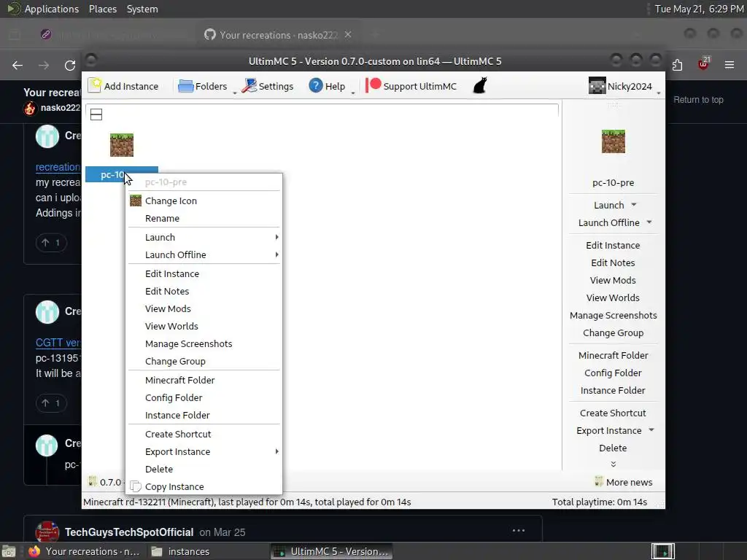Image resolution: width=747 pixels, height=560 pixels.
Task: Click View Mods in the side panel
Action: tap(613, 280)
